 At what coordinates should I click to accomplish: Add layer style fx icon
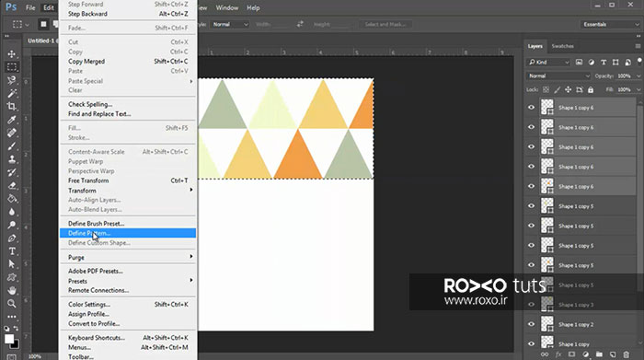(x=558, y=354)
